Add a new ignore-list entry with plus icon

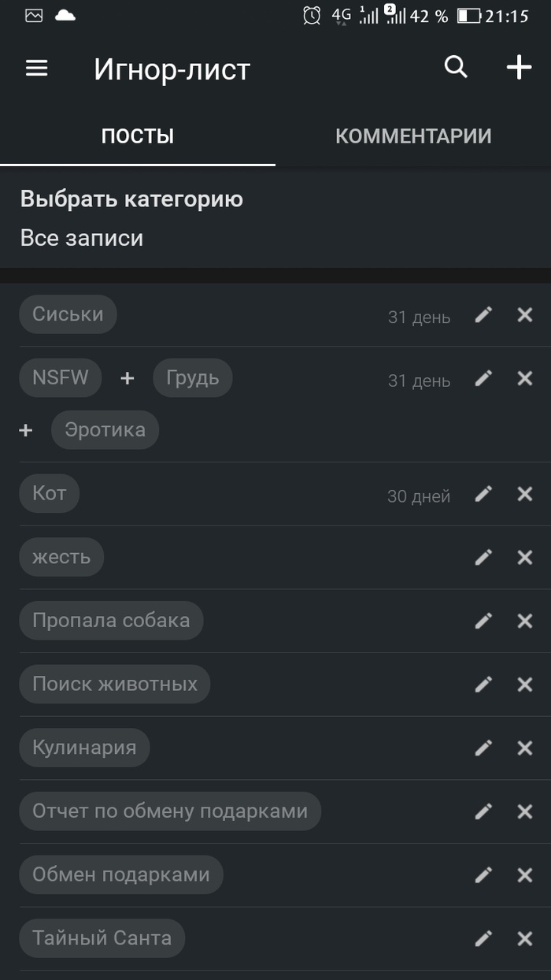coord(519,68)
